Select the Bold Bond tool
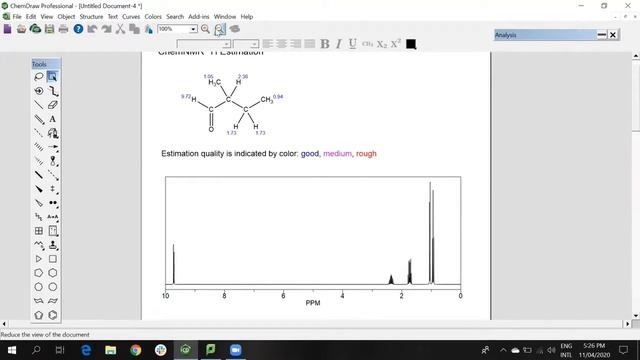 pyautogui.click(x=39, y=175)
